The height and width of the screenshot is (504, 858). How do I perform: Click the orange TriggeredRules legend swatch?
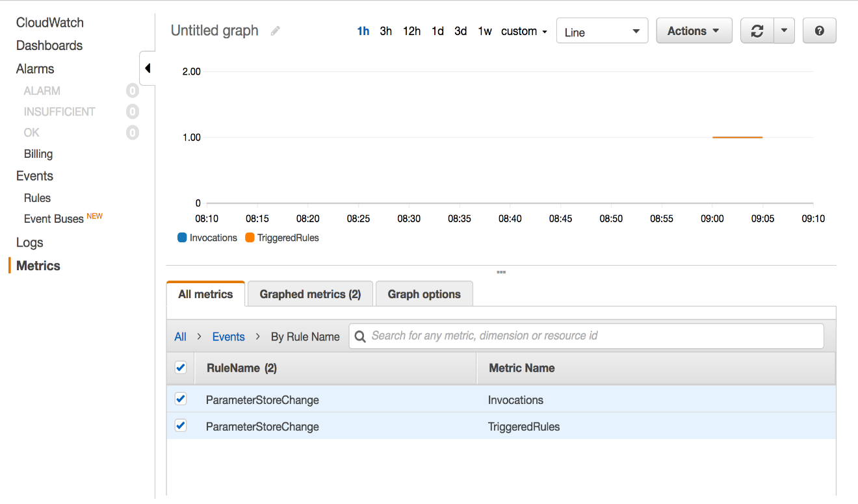point(250,238)
